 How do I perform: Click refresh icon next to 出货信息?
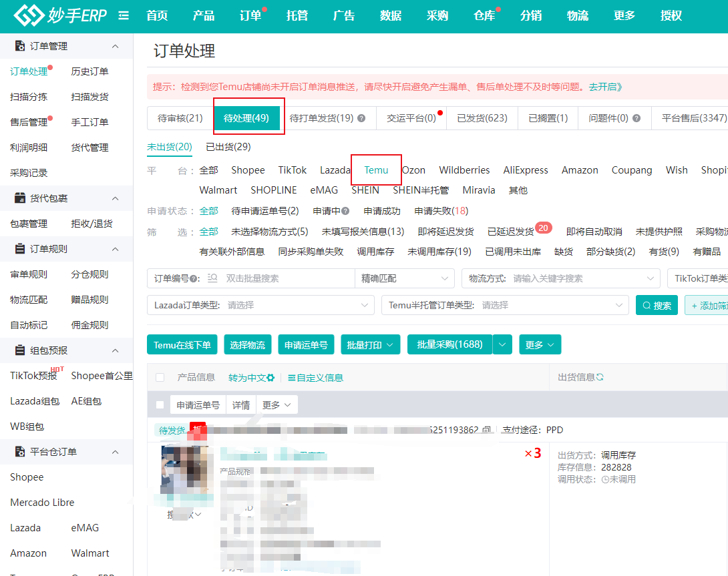coord(600,377)
